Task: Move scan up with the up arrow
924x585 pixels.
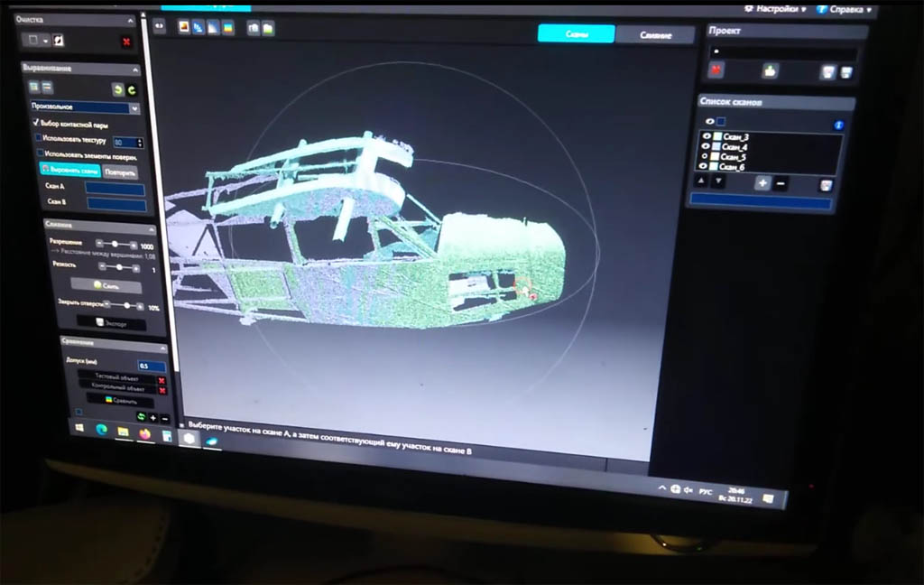Action: coord(701,181)
